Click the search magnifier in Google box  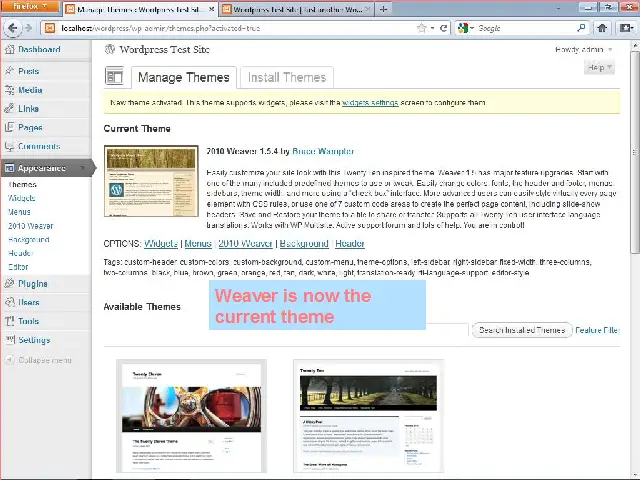[581, 28]
